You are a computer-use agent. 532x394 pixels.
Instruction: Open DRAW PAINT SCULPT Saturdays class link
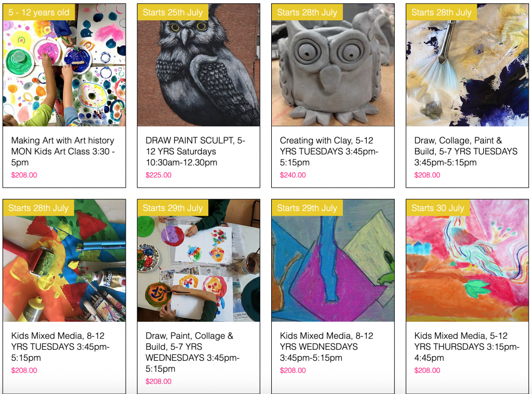click(195, 151)
